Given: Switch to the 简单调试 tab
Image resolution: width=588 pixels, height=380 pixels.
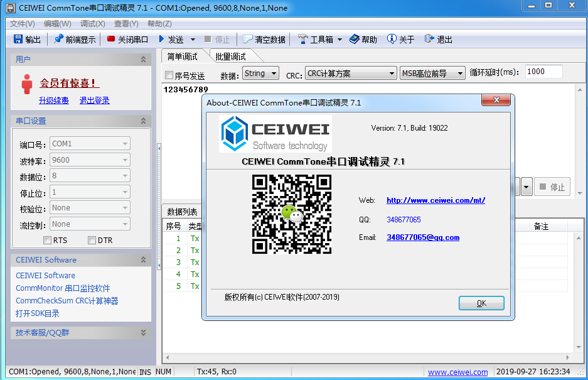Looking at the screenshot, I should (x=182, y=57).
